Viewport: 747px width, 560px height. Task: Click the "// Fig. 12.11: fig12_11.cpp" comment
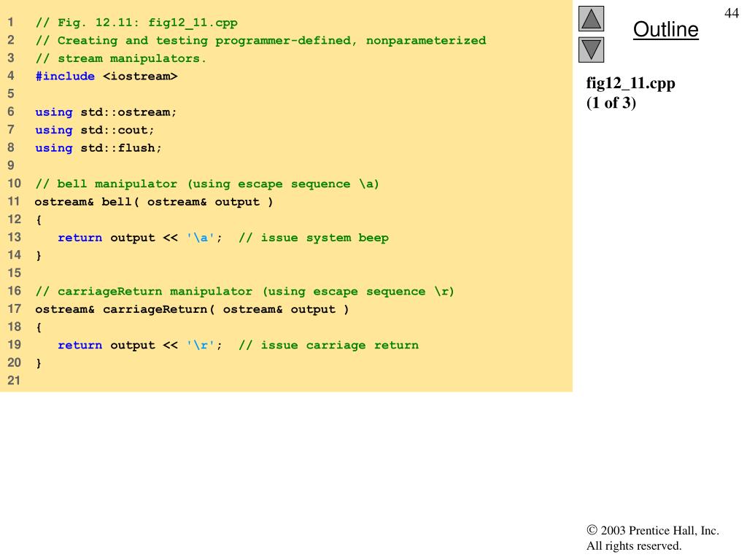click(x=136, y=23)
